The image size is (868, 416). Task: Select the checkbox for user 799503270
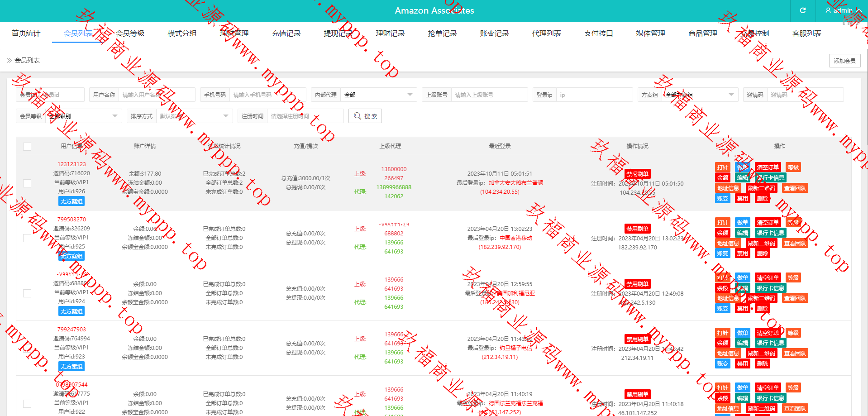[x=27, y=238]
